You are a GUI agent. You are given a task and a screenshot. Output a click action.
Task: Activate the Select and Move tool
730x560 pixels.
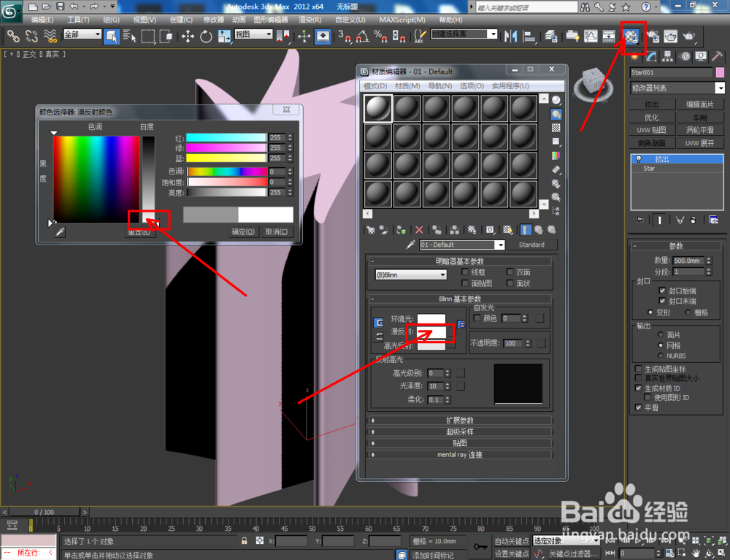tap(187, 37)
